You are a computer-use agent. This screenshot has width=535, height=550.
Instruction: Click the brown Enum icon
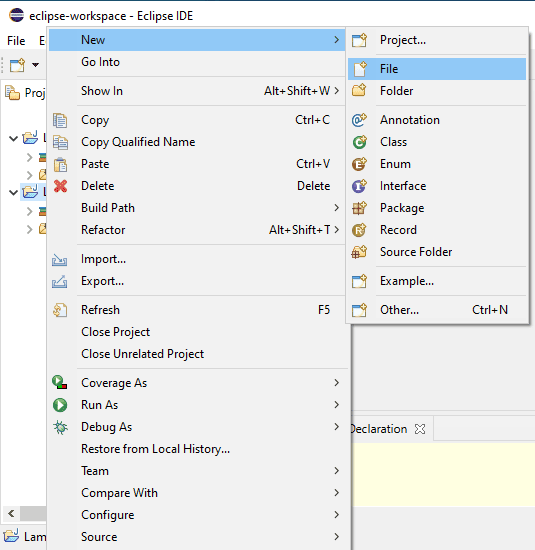tap(359, 164)
